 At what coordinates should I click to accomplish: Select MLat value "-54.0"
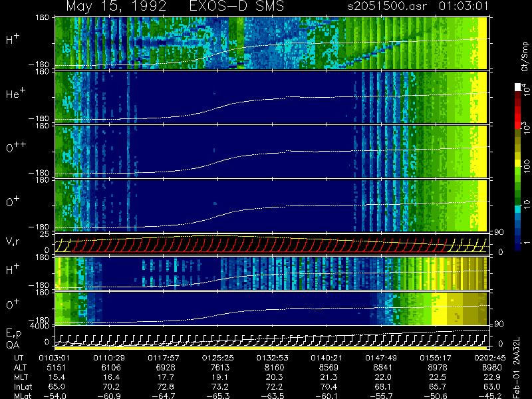click(x=55, y=396)
